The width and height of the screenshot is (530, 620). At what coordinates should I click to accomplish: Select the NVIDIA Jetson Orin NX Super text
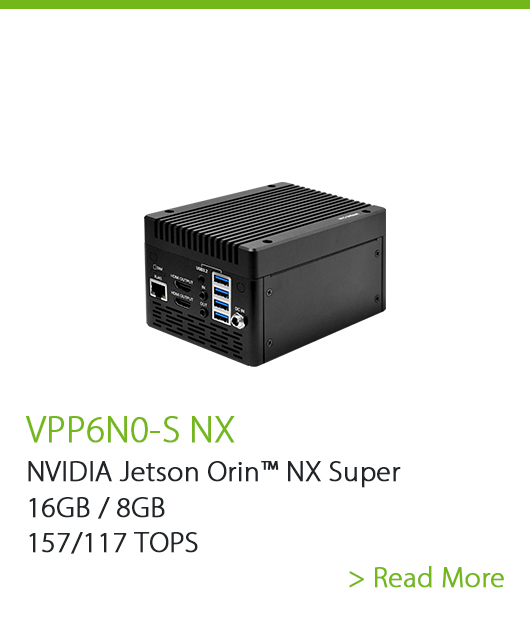click(214, 472)
